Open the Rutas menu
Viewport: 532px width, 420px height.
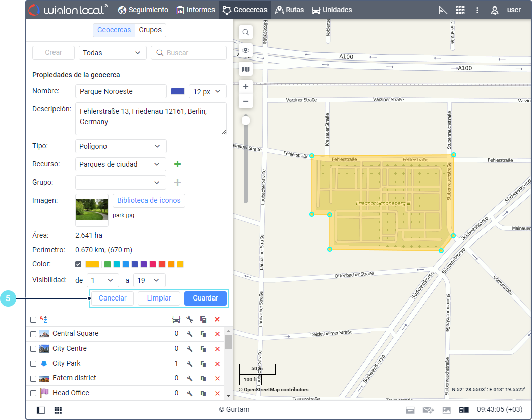289,10
